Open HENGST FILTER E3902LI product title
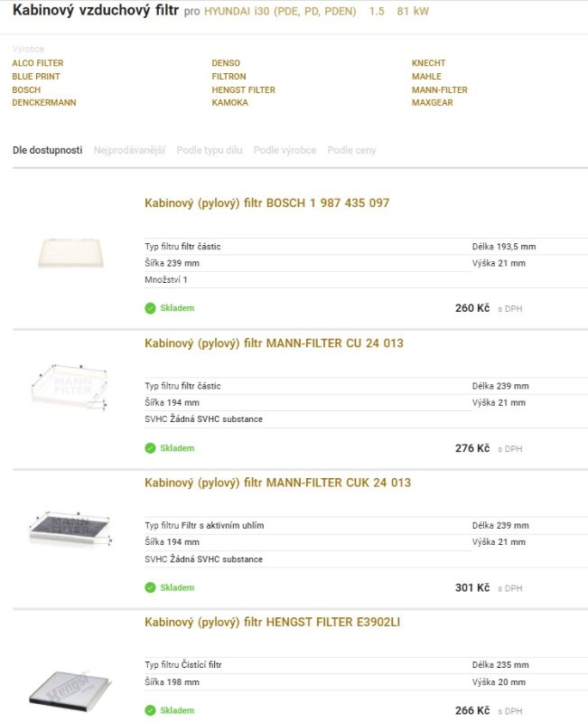588x723 pixels. pos(273,622)
